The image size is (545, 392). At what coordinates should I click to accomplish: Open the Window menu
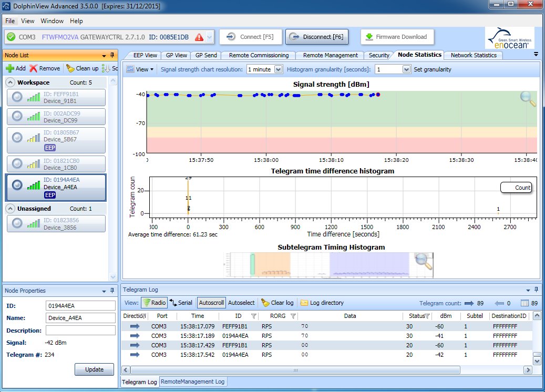(x=52, y=21)
